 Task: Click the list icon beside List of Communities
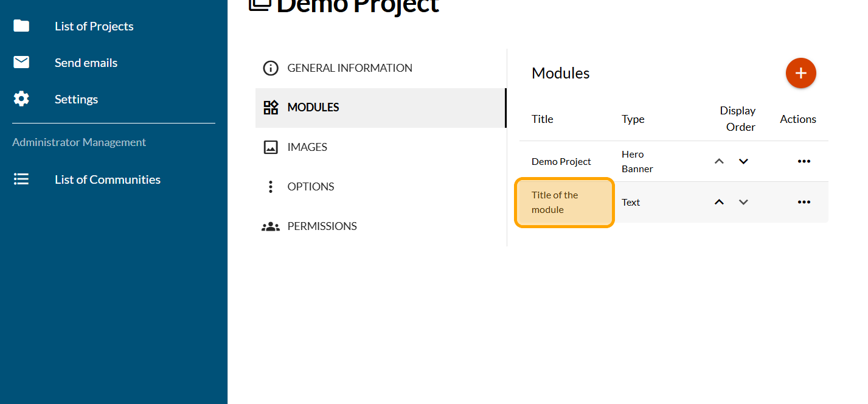tap(21, 179)
